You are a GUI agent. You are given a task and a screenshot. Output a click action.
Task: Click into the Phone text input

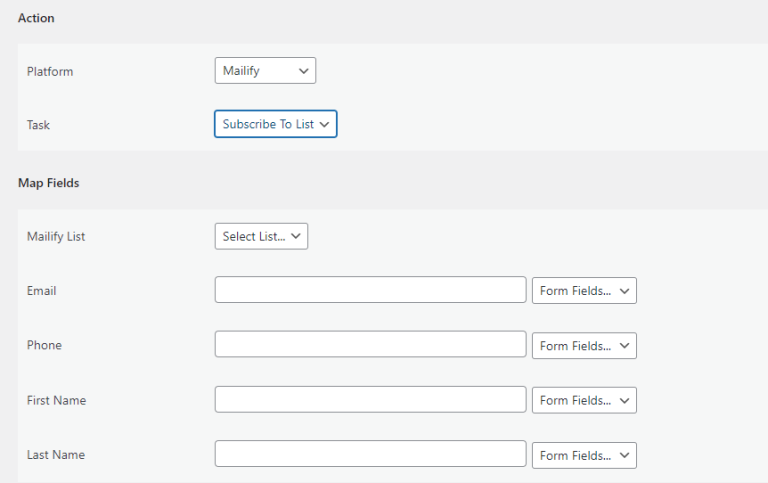(370, 344)
